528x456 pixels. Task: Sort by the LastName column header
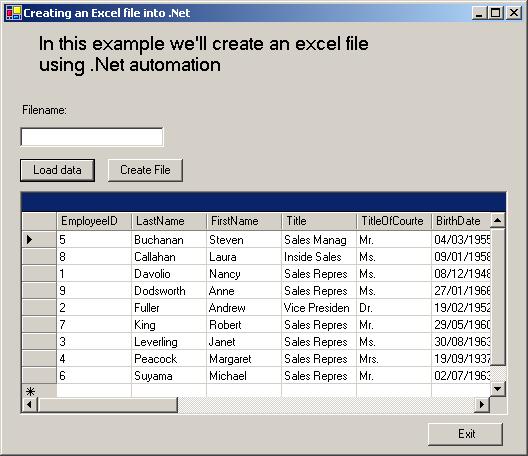tap(169, 221)
